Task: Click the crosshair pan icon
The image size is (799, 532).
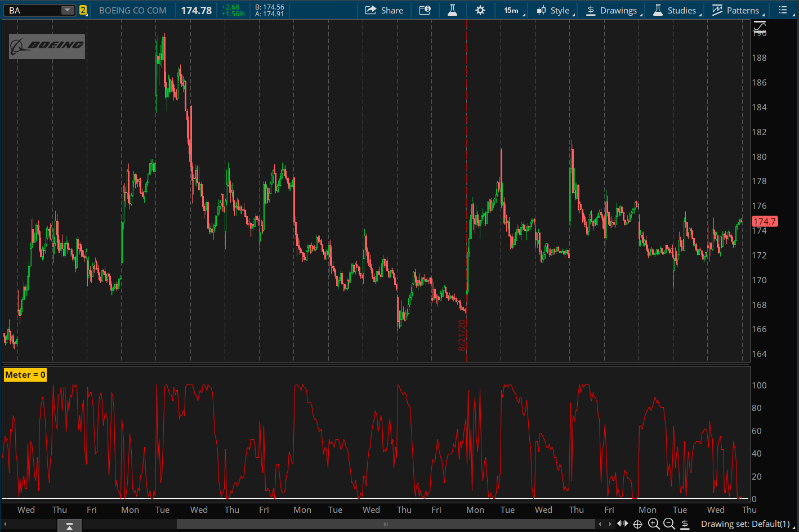Action: tap(637, 524)
